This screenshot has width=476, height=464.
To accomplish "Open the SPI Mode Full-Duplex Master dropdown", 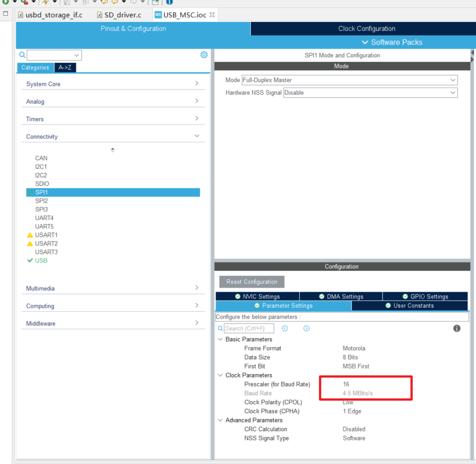I will coord(349,80).
